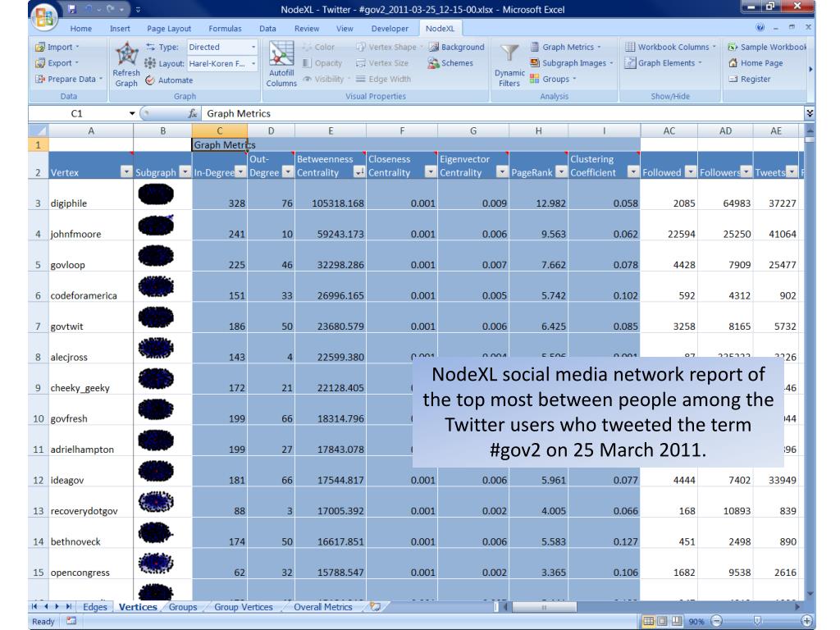Image resolution: width=840 pixels, height=630 pixels.
Task: Click Vertex Size option
Action: (x=382, y=63)
